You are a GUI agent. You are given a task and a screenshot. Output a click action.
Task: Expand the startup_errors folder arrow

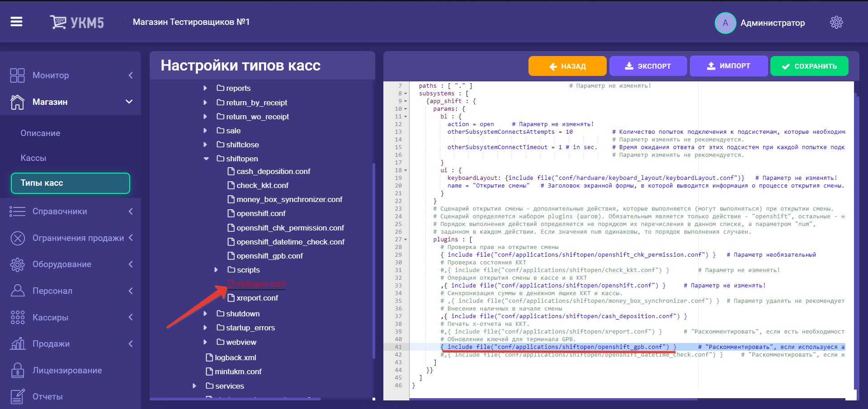tap(205, 328)
